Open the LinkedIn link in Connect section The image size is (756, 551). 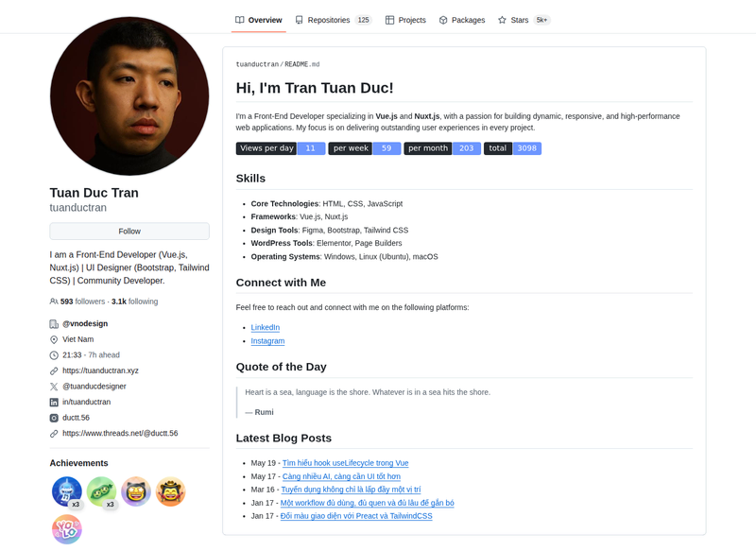click(x=266, y=328)
